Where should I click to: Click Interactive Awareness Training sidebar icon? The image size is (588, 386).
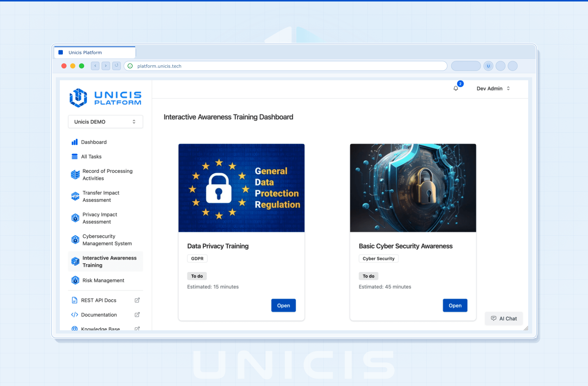click(x=75, y=261)
